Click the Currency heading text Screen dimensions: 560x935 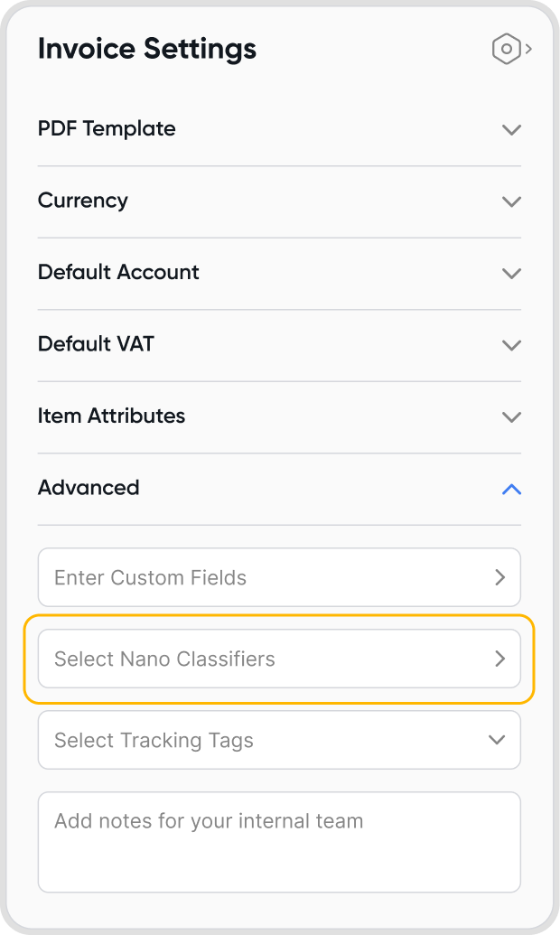coord(83,200)
